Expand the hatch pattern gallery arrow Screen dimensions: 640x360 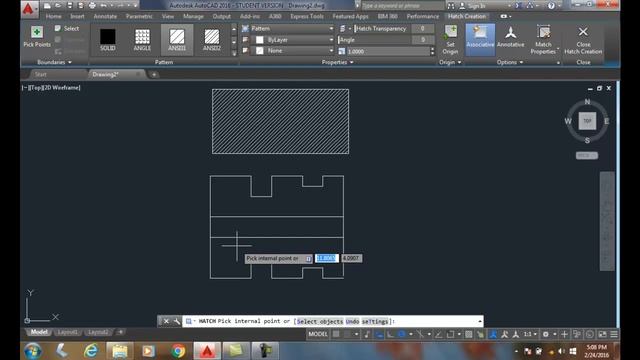click(234, 53)
